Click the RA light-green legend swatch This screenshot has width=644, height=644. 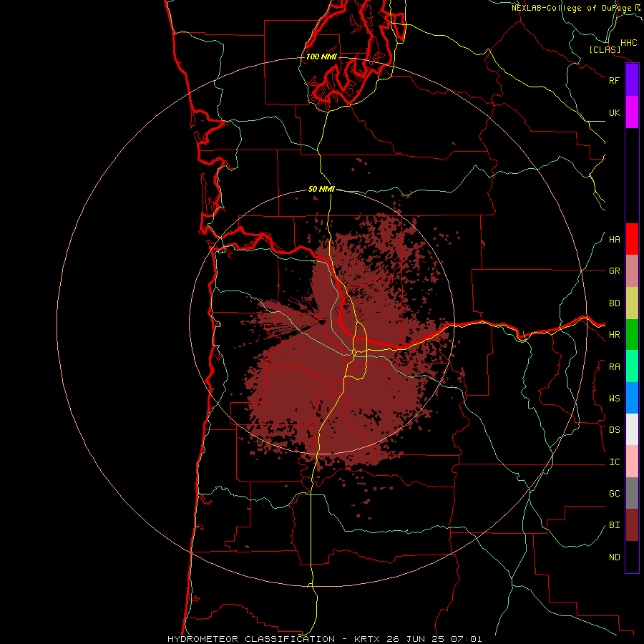click(632, 366)
